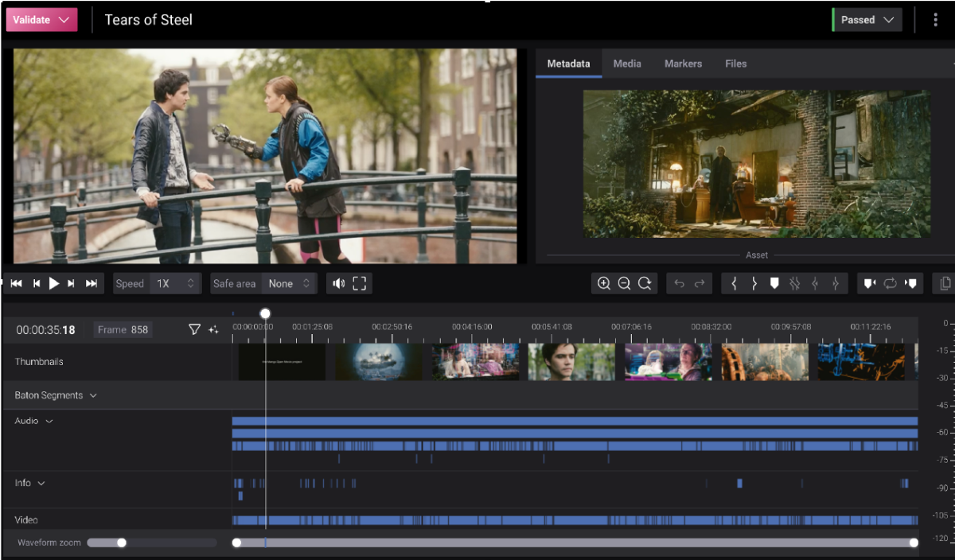This screenshot has width=955, height=560.
Task: Expand the Audio track options
Action: tap(49, 421)
